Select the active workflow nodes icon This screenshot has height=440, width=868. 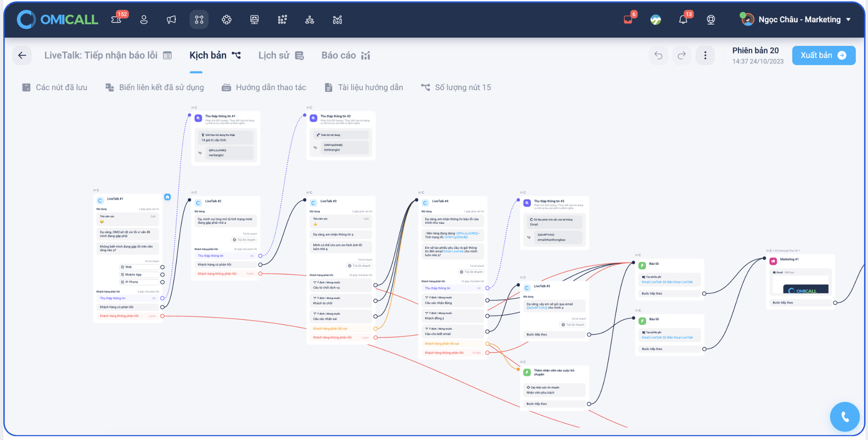click(199, 20)
